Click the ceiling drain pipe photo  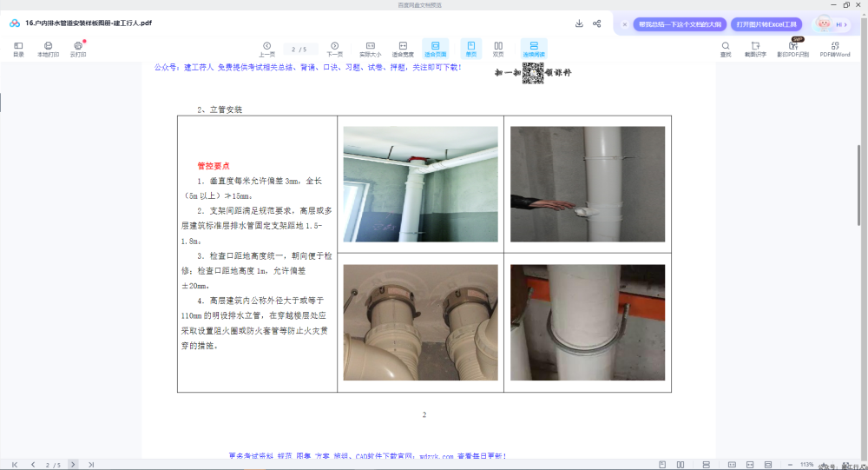[421, 184]
